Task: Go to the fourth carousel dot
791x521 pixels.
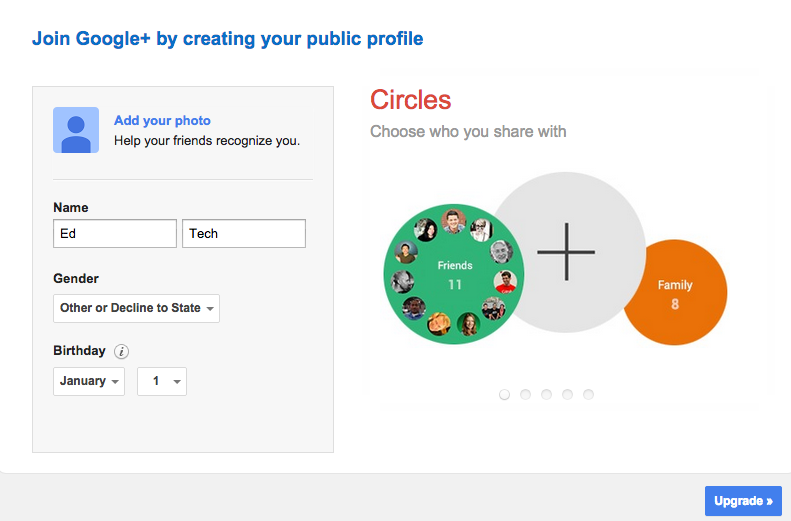Action: click(x=567, y=394)
